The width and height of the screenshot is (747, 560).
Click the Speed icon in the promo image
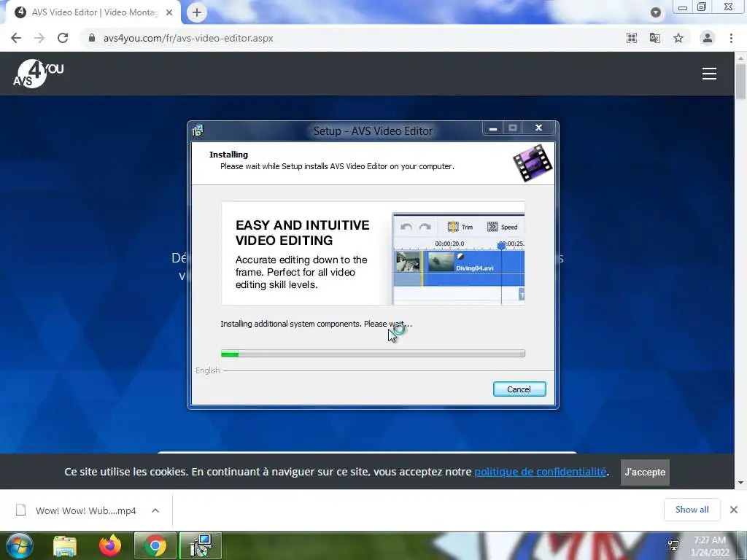[492, 227]
